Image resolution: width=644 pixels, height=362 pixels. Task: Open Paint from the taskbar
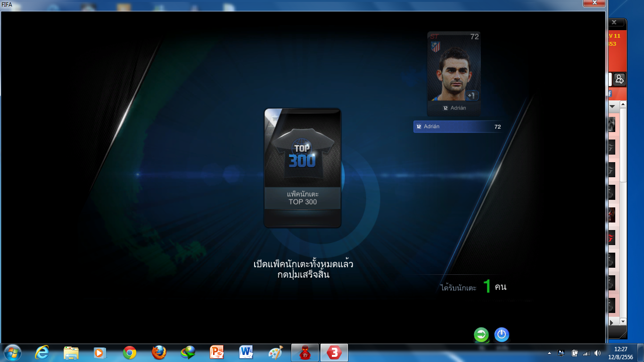click(x=276, y=353)
